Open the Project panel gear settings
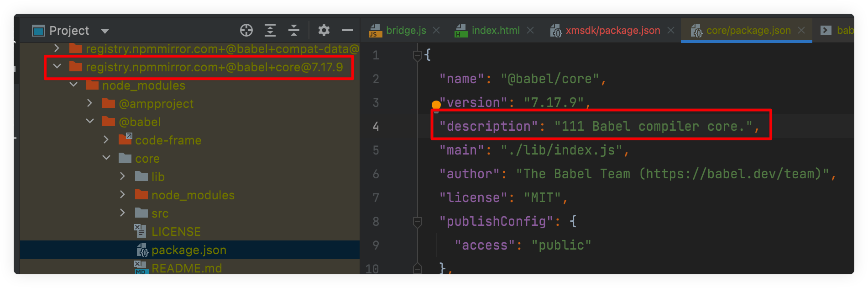This screenshot has width=868, height=288. tap(324, 30)
